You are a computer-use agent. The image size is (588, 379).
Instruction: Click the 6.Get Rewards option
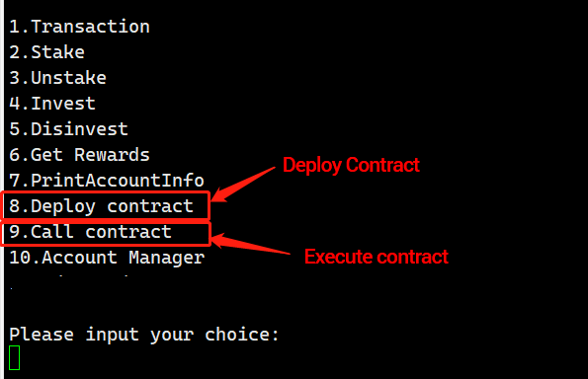point(79,155)
